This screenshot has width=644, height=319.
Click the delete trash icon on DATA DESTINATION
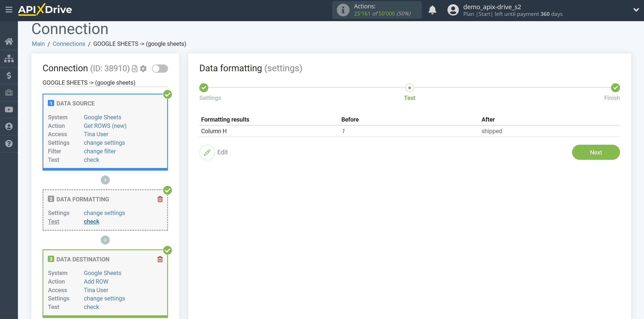point(160,259)
